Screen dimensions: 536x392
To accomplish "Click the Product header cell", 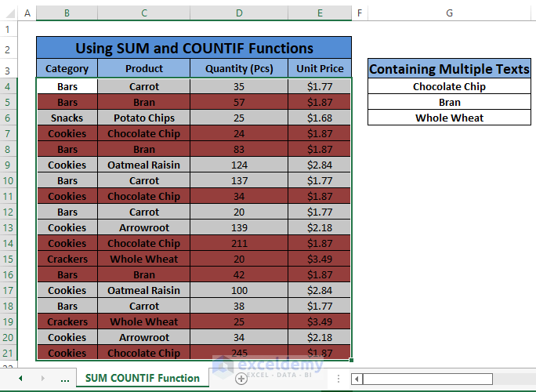I will 144,68.
